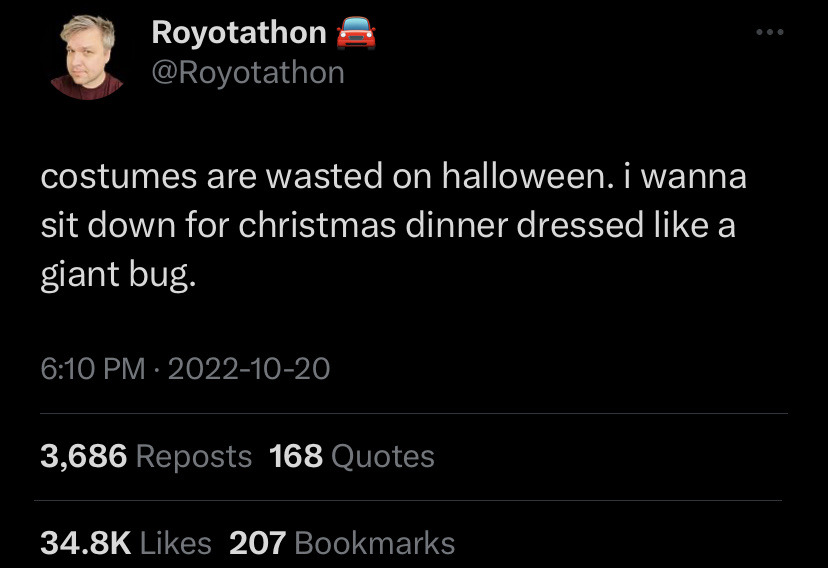The height and width of the screenshot is (568, 828).
Task: Click the 207 bookmark count number
Action: [258, 543]
